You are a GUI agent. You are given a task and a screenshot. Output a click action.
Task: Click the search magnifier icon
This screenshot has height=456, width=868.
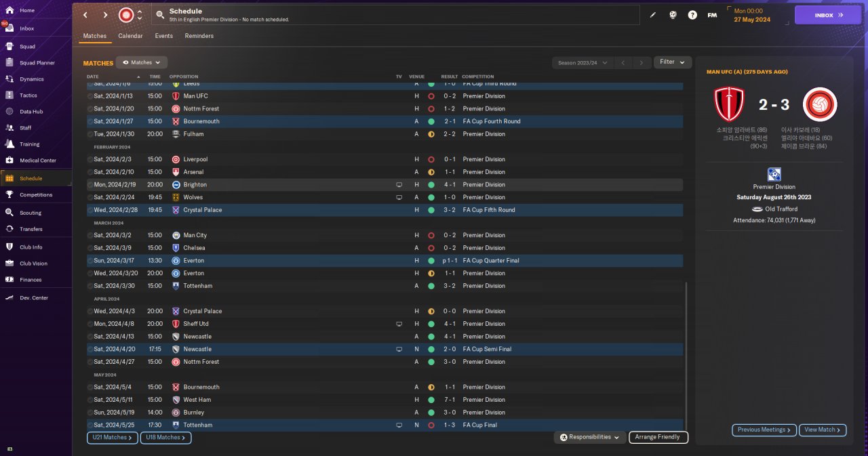(160, 14)
